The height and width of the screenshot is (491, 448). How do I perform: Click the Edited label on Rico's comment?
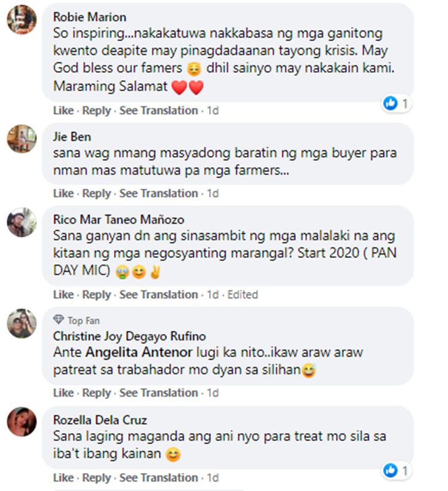click(243, 294)
